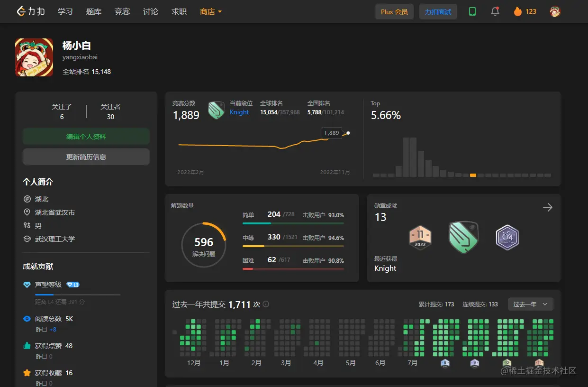Click the 1,889 rating point on chart
Viewport: 588px width, 387px height.
point(348,133)
